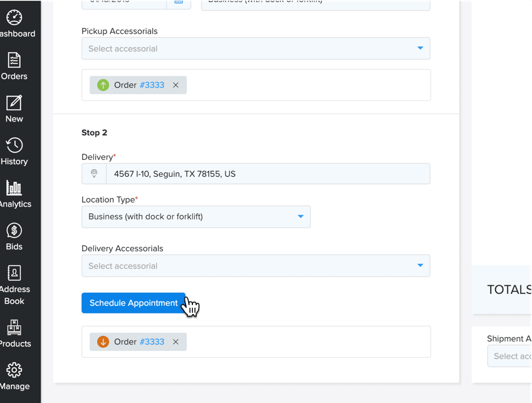Click the calendar icon beside the date field
The image size is (532, 403).
point(179,3)
